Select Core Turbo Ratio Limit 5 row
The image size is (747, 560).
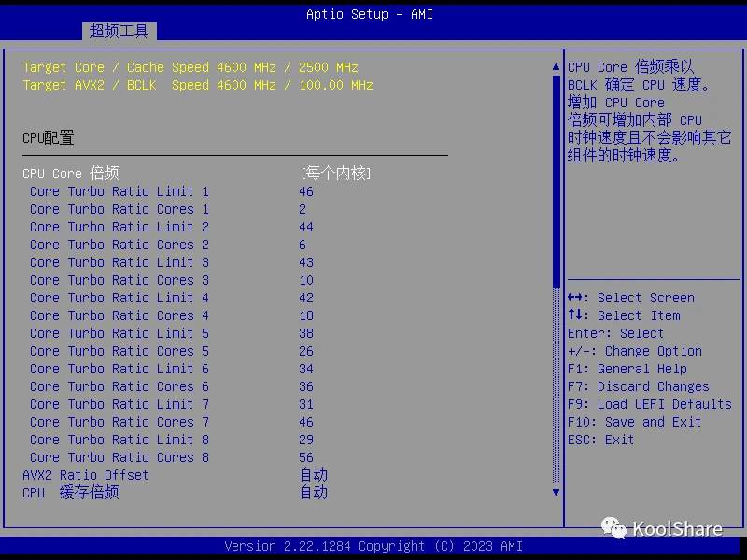point(172,333)
